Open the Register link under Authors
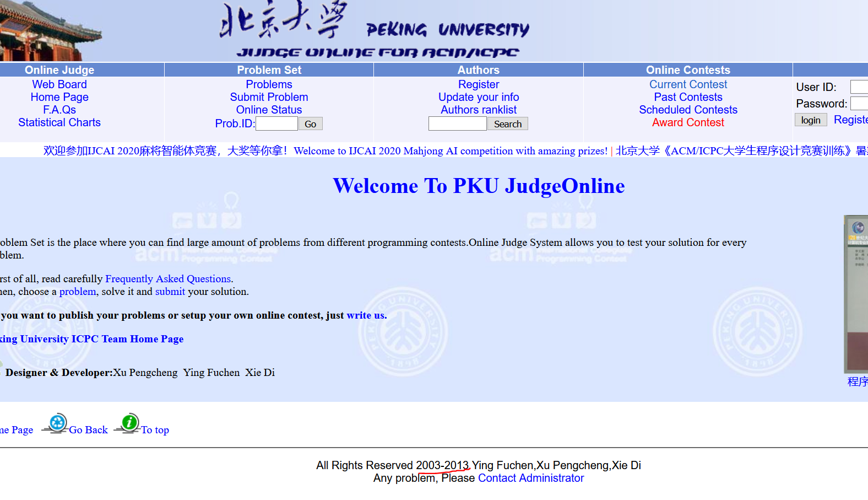This screenshot has height=500, width=868. [x=479, y=84]
